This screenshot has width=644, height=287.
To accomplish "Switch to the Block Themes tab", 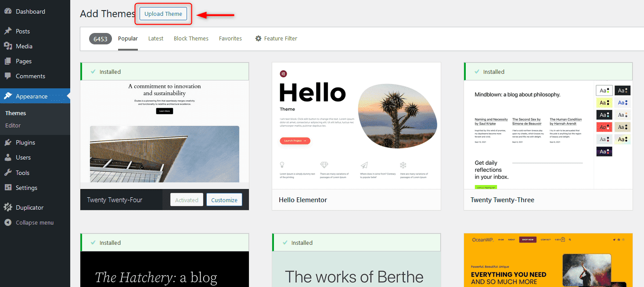I will [191, 39].
